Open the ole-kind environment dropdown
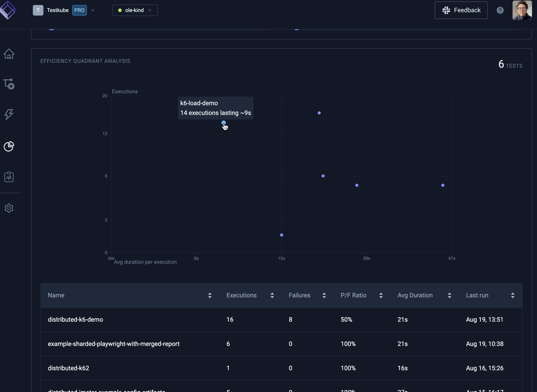Screen dimensions: 537x392 [x=135, y=10]
